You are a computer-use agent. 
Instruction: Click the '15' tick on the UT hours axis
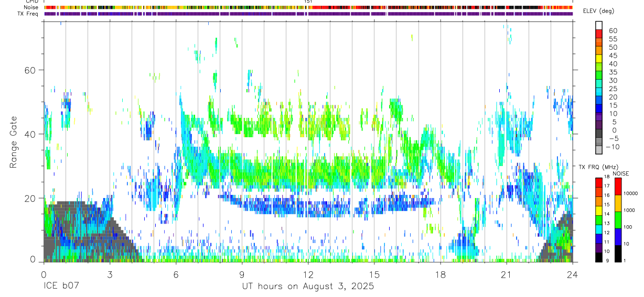[x=374, y=274]
